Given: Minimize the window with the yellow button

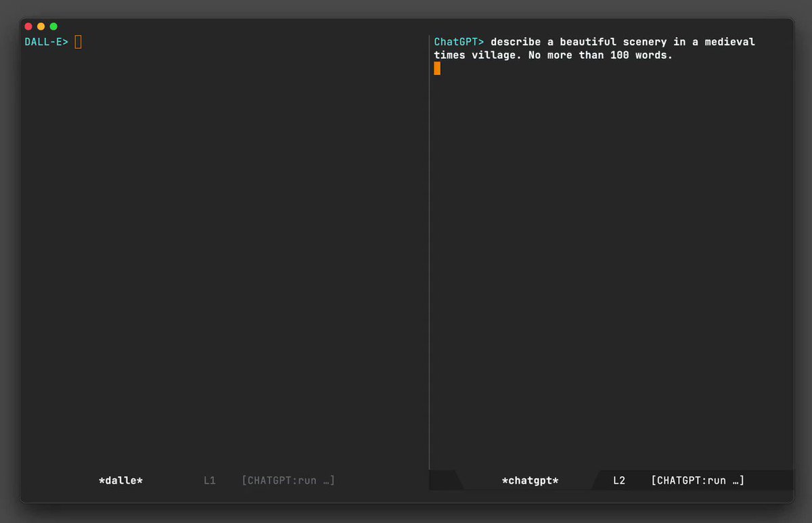Looking at the screenshot, I should click(x=41, y=26).
